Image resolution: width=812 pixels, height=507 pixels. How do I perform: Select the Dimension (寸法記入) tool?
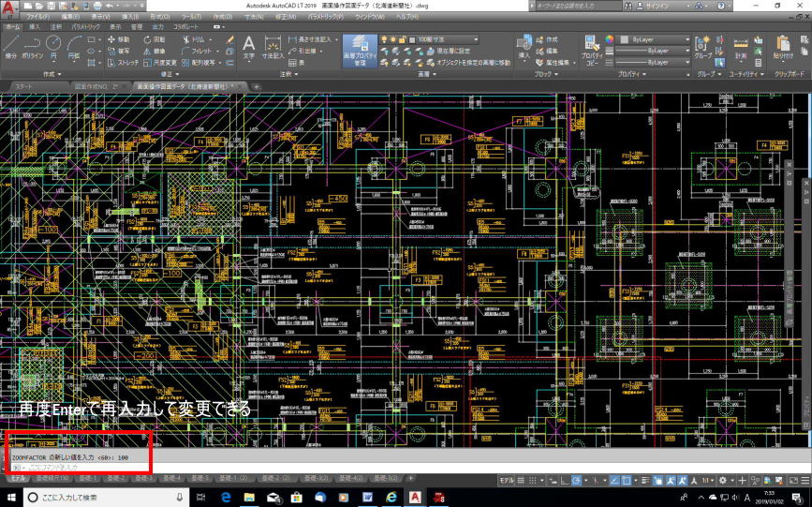pos(273,47)
